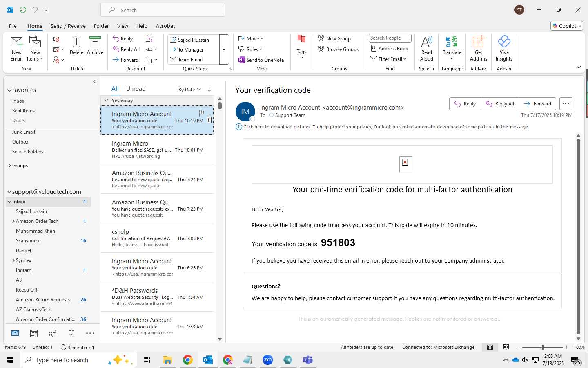This screenshot has width=588, height=368.
Task: Open Viva Insights
Action: (504, 48)
